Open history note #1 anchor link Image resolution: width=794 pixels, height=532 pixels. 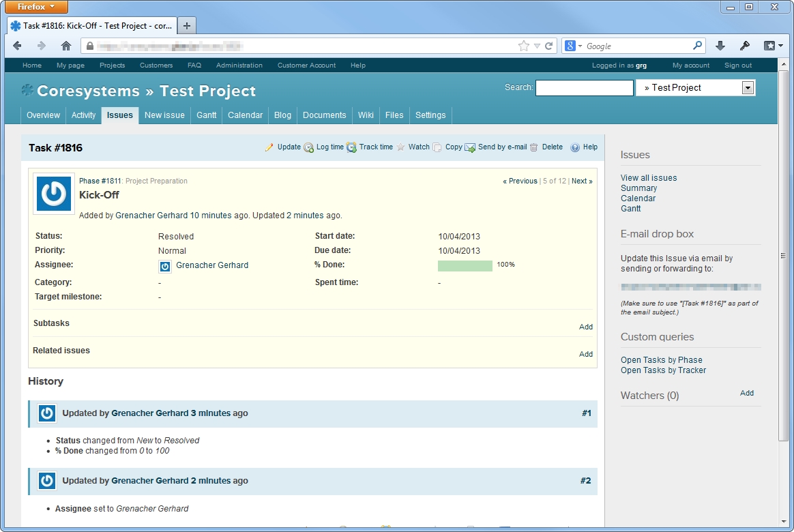587,413
